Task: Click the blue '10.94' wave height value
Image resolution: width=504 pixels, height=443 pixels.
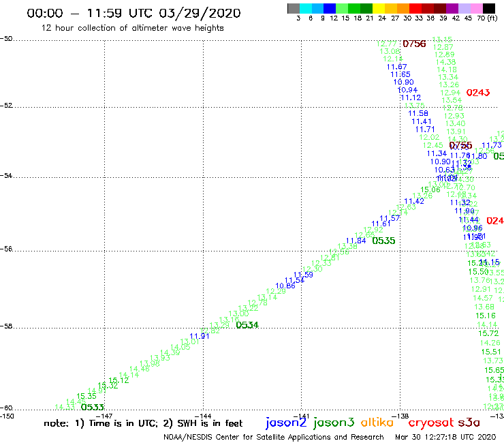Action: [407, 90]
